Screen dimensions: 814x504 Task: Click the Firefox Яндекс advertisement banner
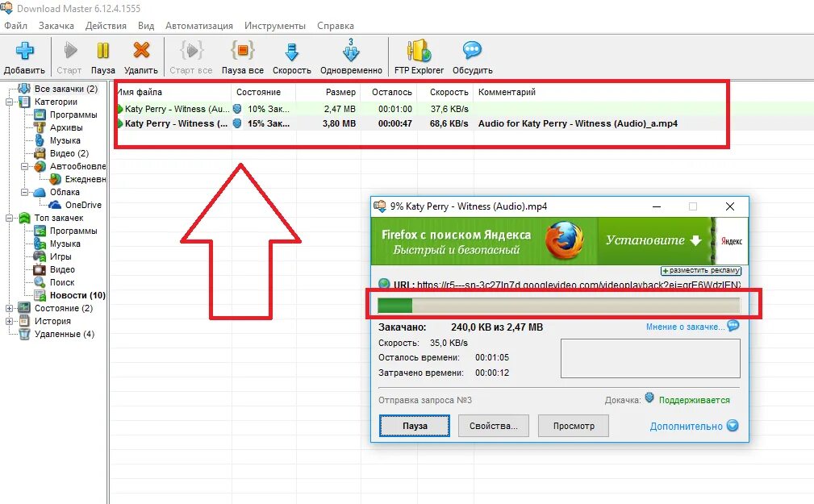point(560,241)
